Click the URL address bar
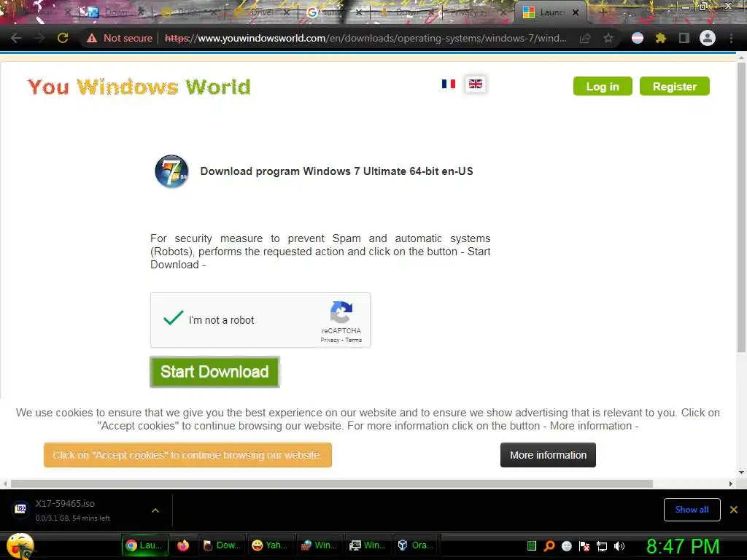 tap(365, 38)
